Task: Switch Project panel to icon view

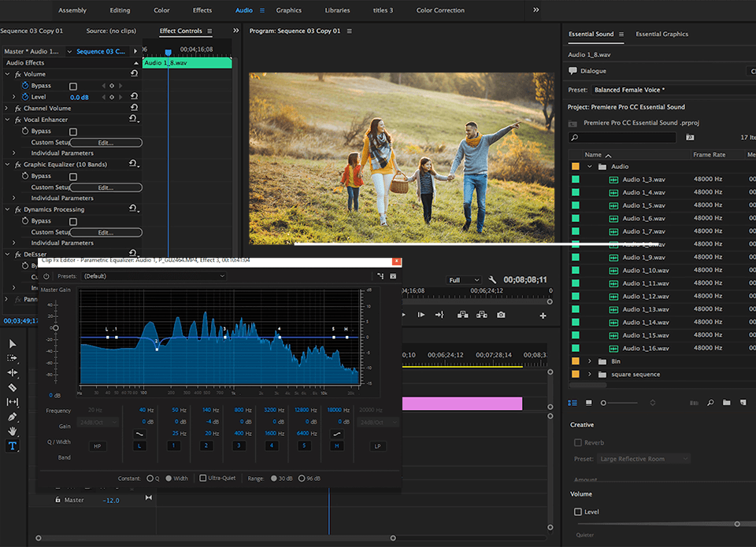Action: point(588,402)
